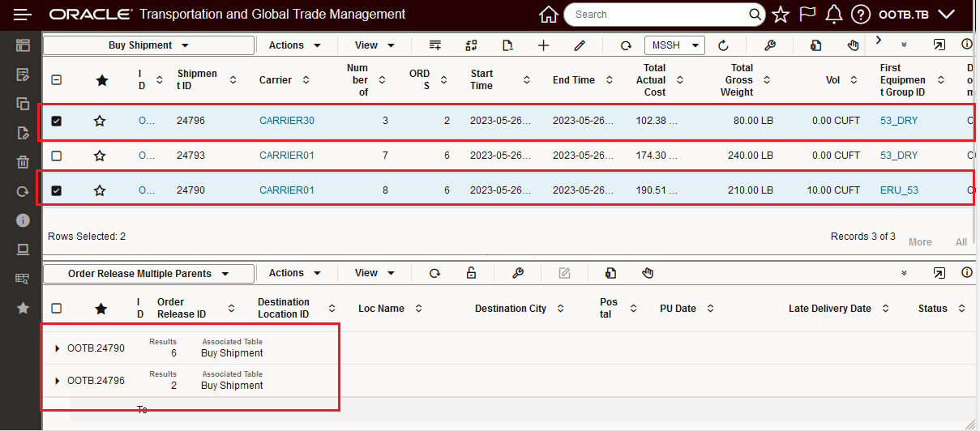The width and height of the screenshot is (980, 431).
Task: Open the CARRIER01 link in the 24793 row
Action: pos(287,155)
